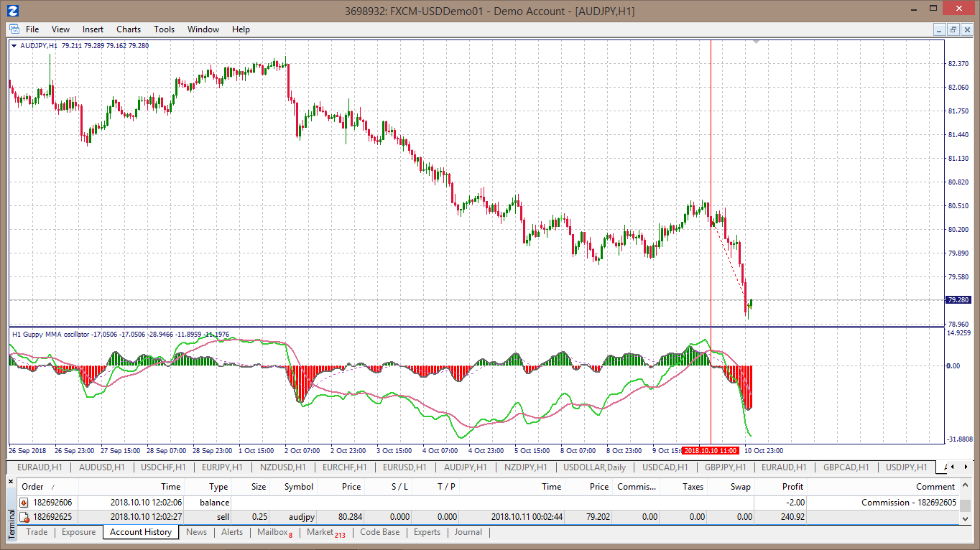Close the inner AUDJPY chart window
The width and height of the screenshot is (980, 550).
[x=967, y=29]
